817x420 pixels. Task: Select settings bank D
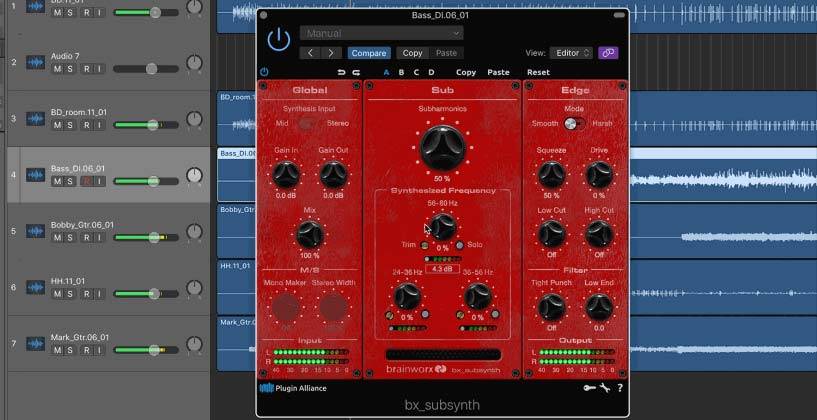tap(431, 72)
